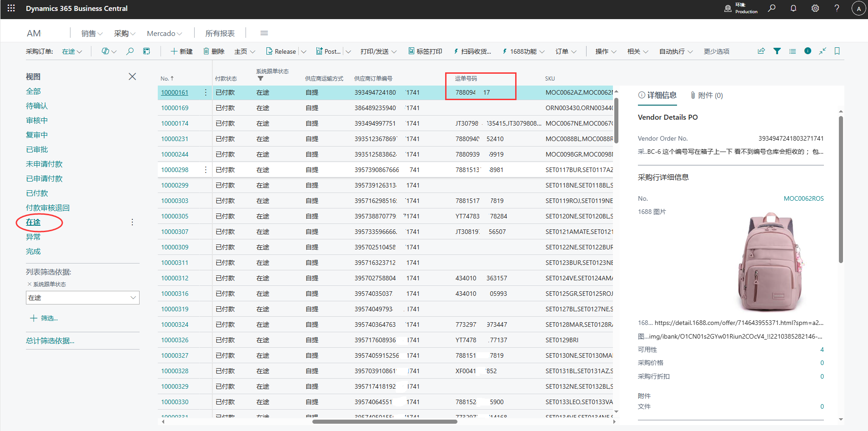Click the search magnifier in the action bar
Screen dimensions: 868x431
tap(130, 51)
